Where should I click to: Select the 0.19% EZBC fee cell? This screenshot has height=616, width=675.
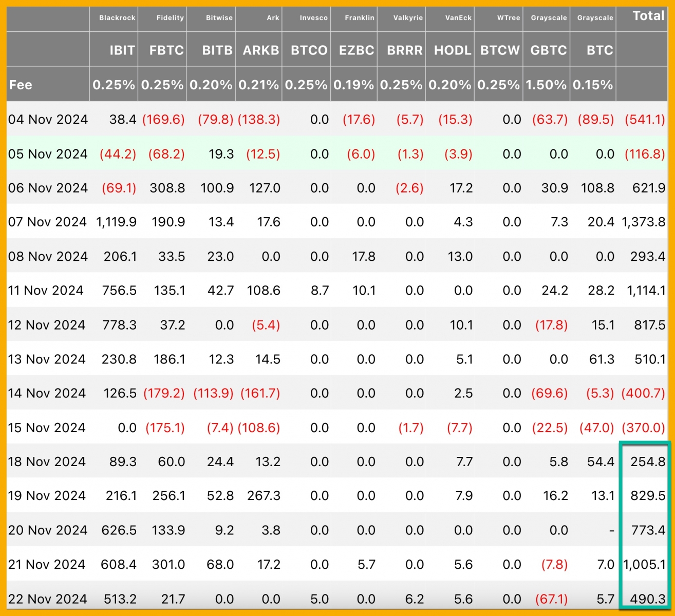[x=354, y=85]
